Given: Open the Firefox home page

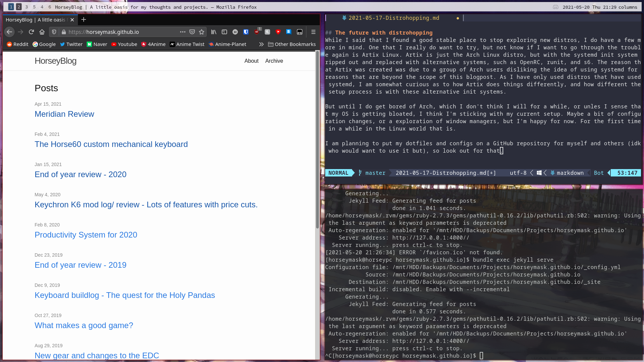Looking at the screenshot, I should 42,32.
